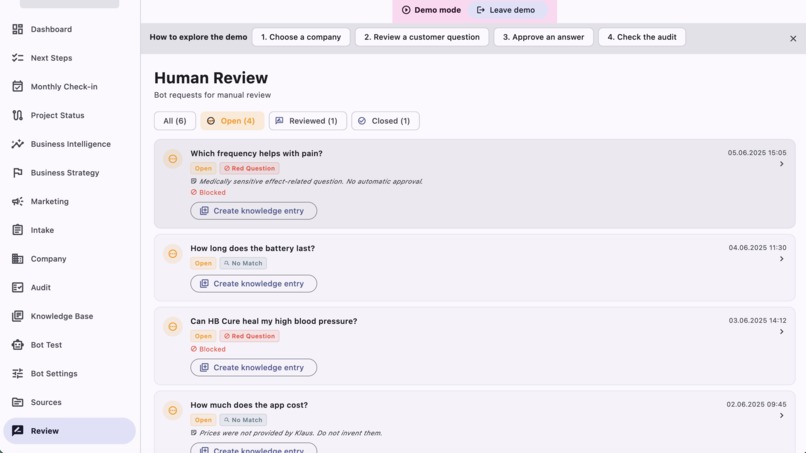Open Bot Settings sliders icon
The height and width of the screenshot is (453, 806).
pos(17,374)
